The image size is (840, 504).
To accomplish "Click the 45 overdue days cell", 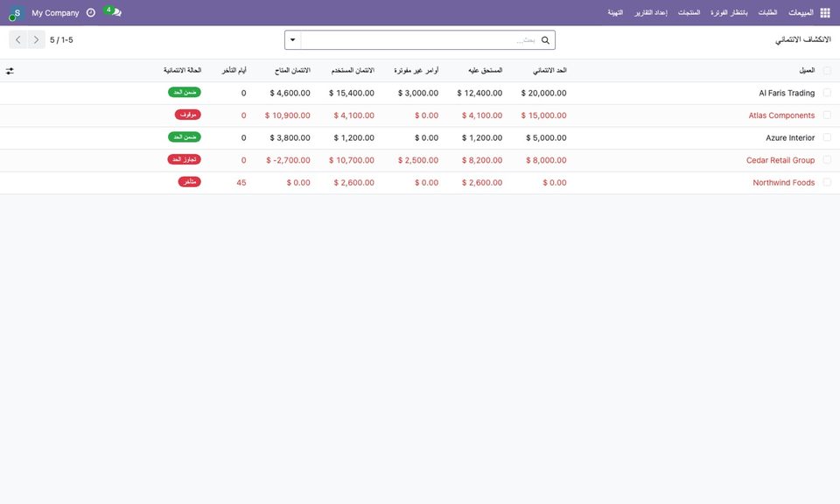I will [241, 183].
